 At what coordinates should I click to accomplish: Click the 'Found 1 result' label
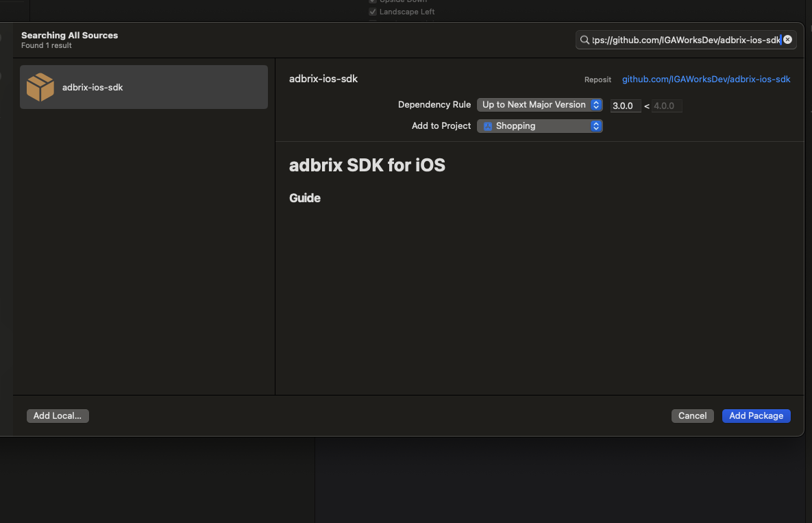[x=46, y=45]
